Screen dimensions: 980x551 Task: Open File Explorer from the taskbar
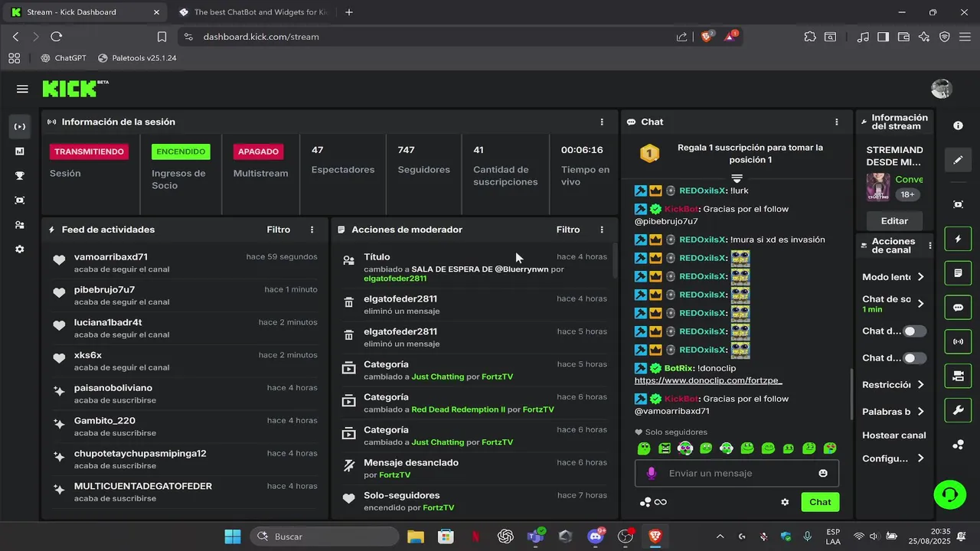point(416,536)
